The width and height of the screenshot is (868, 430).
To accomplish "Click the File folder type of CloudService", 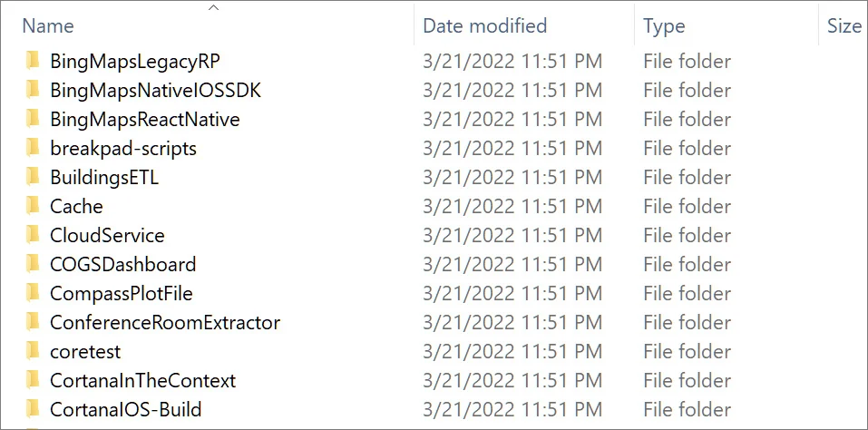I will [687, 236].
